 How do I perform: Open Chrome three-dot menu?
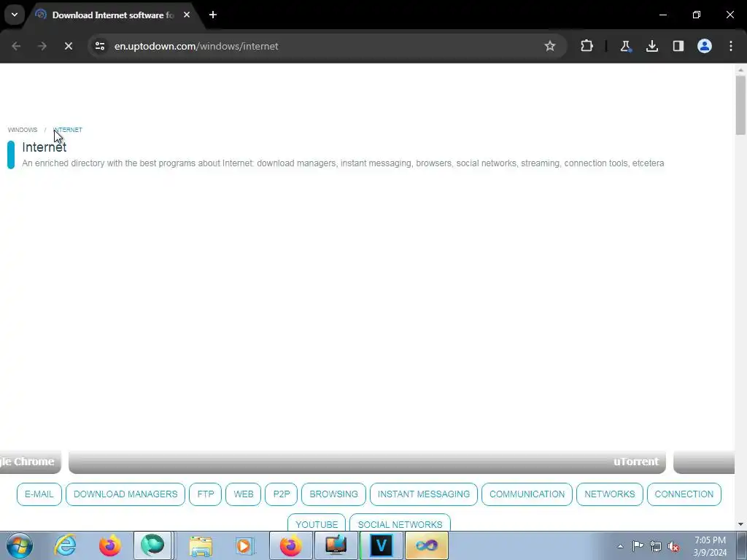tap(730, 46)
